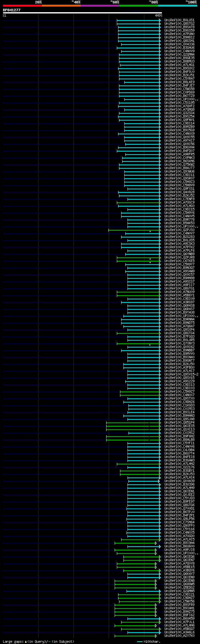This screenshot has height=644, width=200.
Task: Choose the UniRef100_C5WX56 entry
Action: tap(179, 601)
